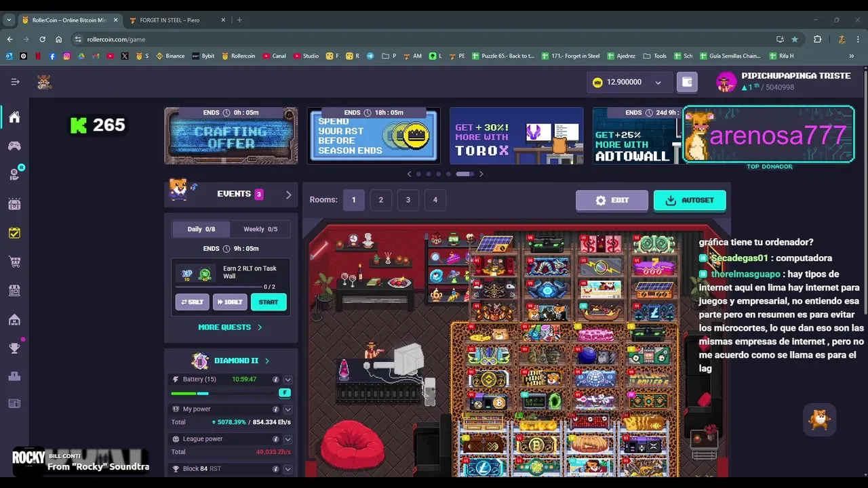Open the Telegram bookmark icon
This screenshot has width=868, height=488.
point(370,56)
